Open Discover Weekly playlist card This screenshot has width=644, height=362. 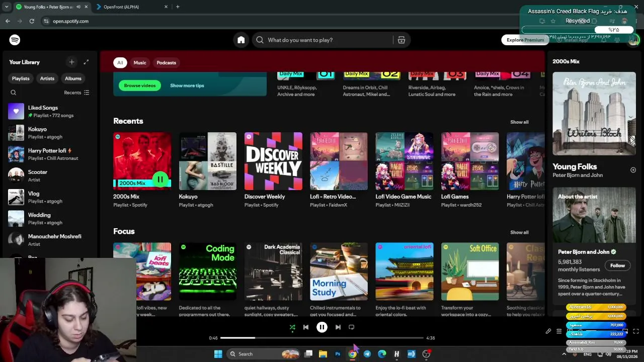point(273,170)
